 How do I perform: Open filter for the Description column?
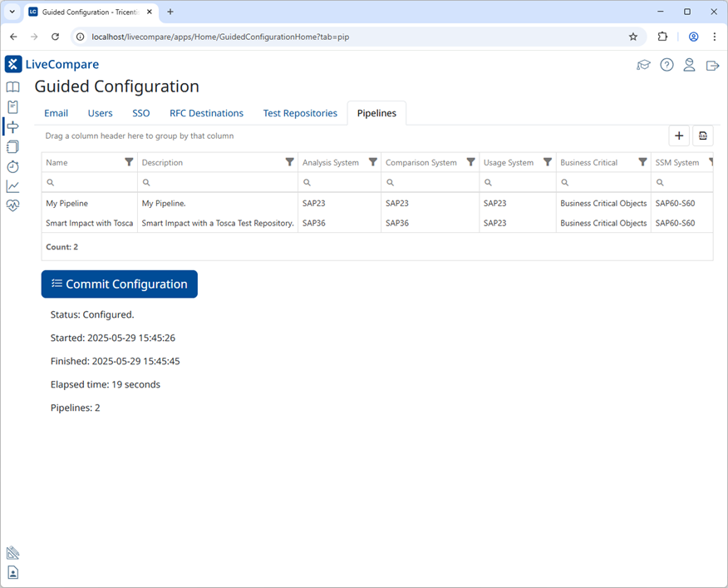289,162
